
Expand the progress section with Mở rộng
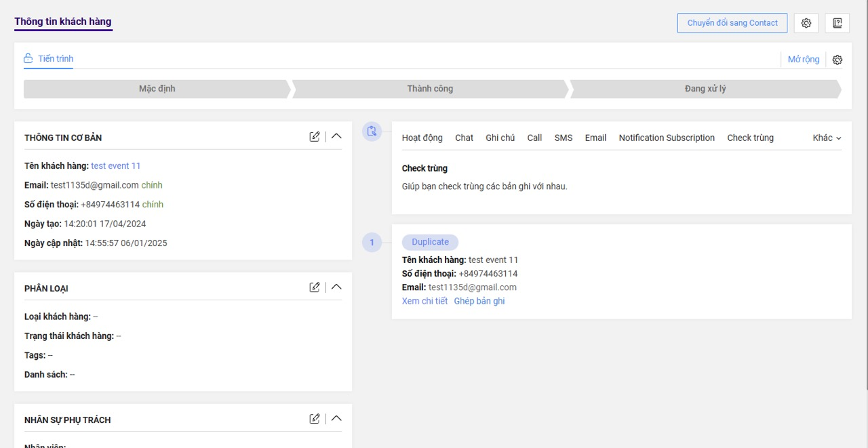pyautogui.click(x=804, y=60)
